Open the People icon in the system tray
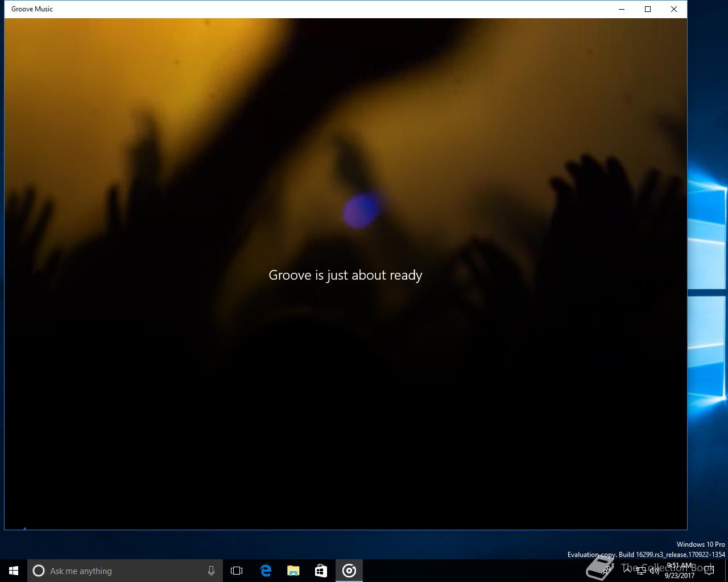 [x=607, y=571]
